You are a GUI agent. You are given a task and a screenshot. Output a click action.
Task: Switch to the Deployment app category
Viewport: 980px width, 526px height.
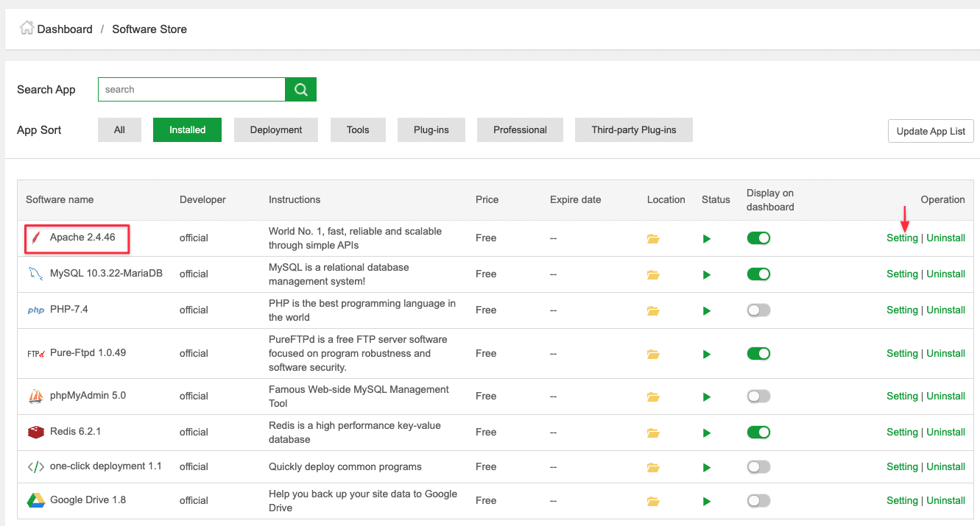tap(276, 130)
